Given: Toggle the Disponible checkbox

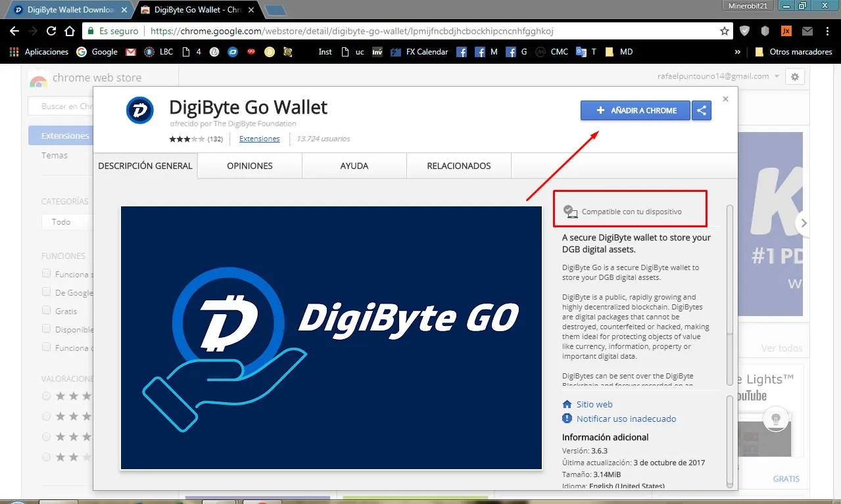Looking at the screenshot, I should point(47,329).
